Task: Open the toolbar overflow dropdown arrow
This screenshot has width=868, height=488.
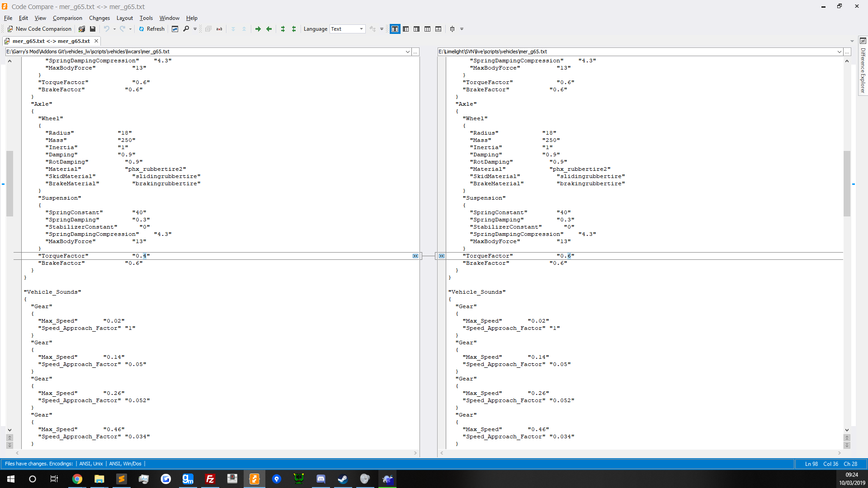Action: coord(462,29)
